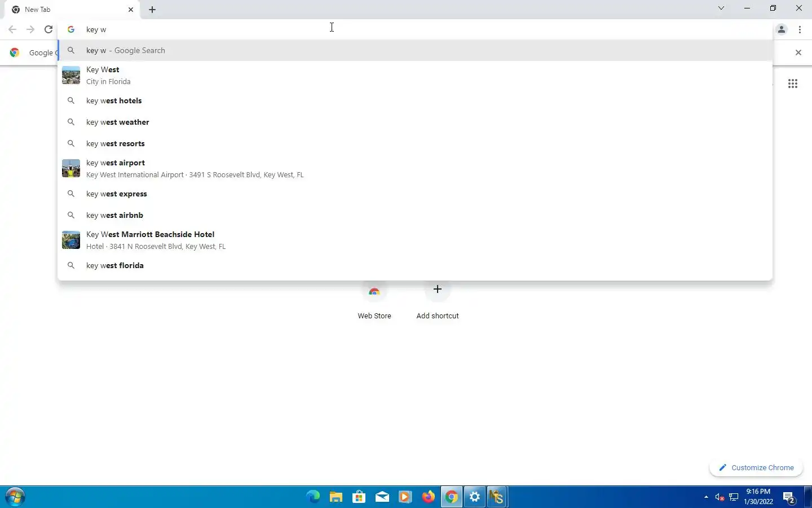
Task: Launch Microsoft Edge from the taskbar
Action: (x=313, y=497)
